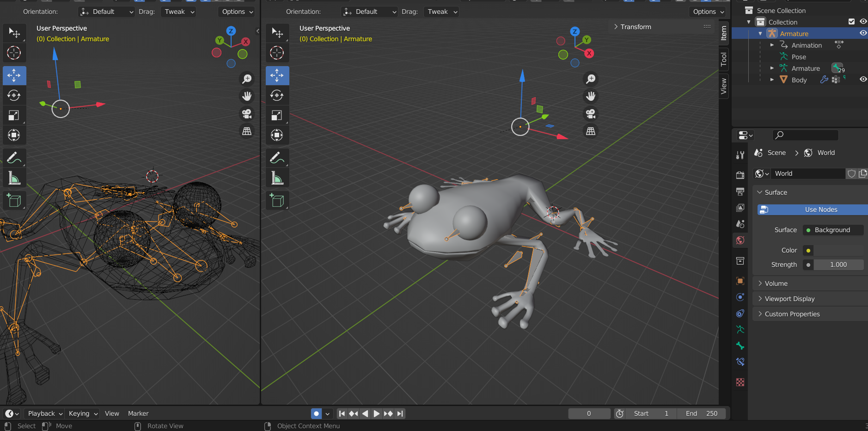Open left viewport Options dropdown
Screen dimensions: 868x431
(237, 12)
